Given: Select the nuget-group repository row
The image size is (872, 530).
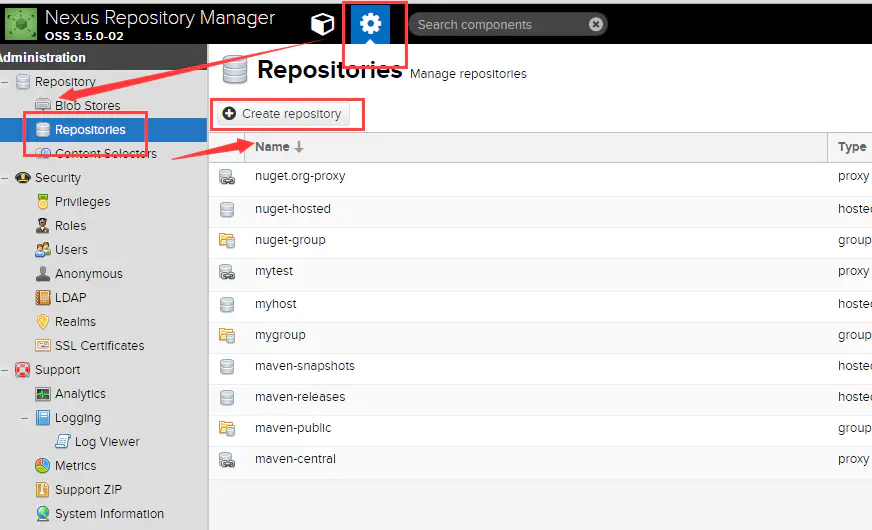Looking at the screenshot, I should 541,242.
